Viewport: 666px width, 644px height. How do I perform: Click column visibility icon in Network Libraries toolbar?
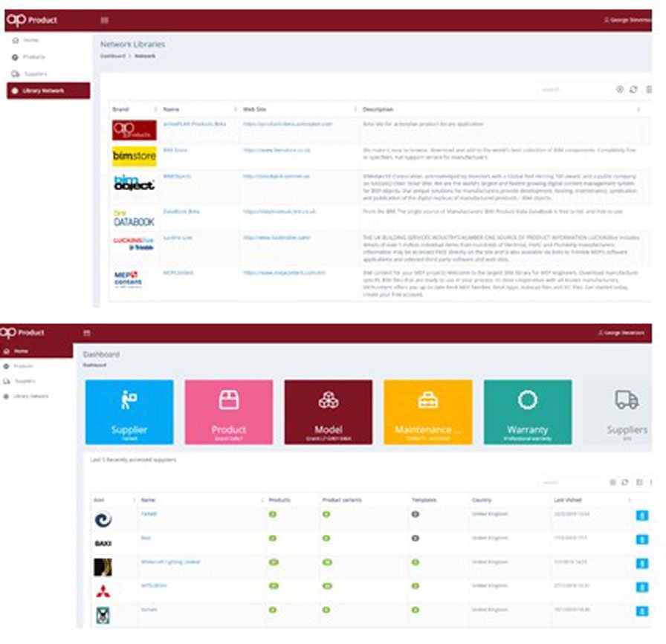click(x=620, y=89)
